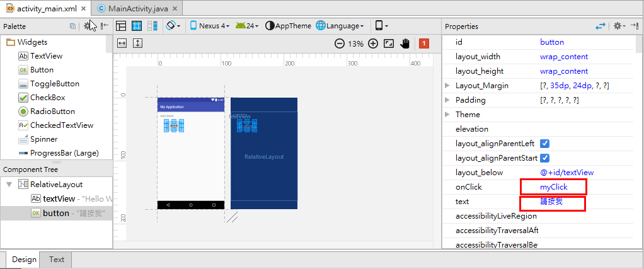The image size is (644, 269).
Task: Show Design plus Blueprint views
Action: 152,26
